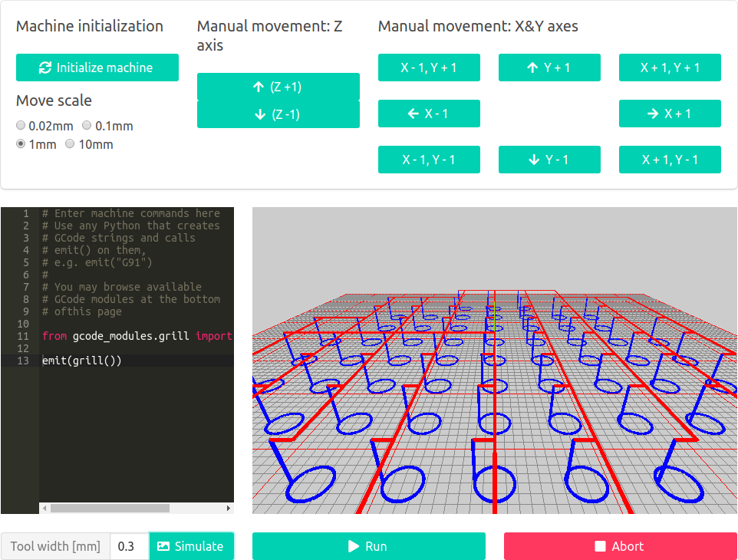Click the Initialize machine button
738x560 pixels.
(97, 68)
